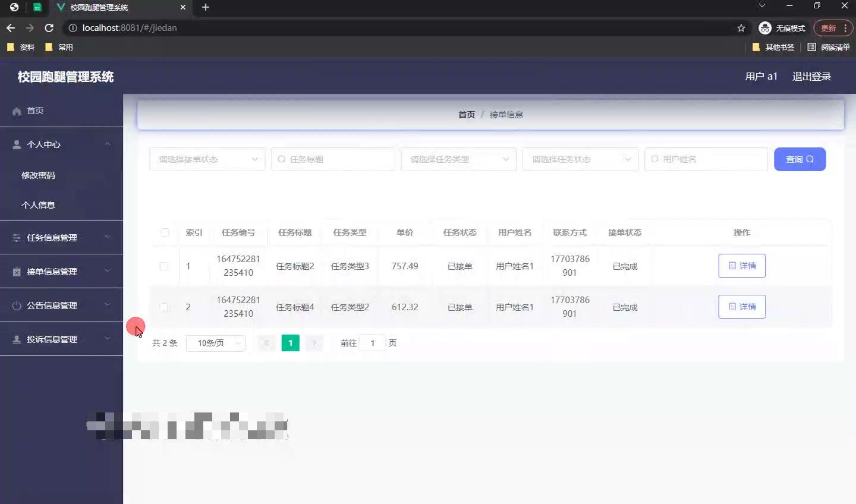Open the 资料 bookmarks folder
The image size is (856, 504).
point(21,47)
